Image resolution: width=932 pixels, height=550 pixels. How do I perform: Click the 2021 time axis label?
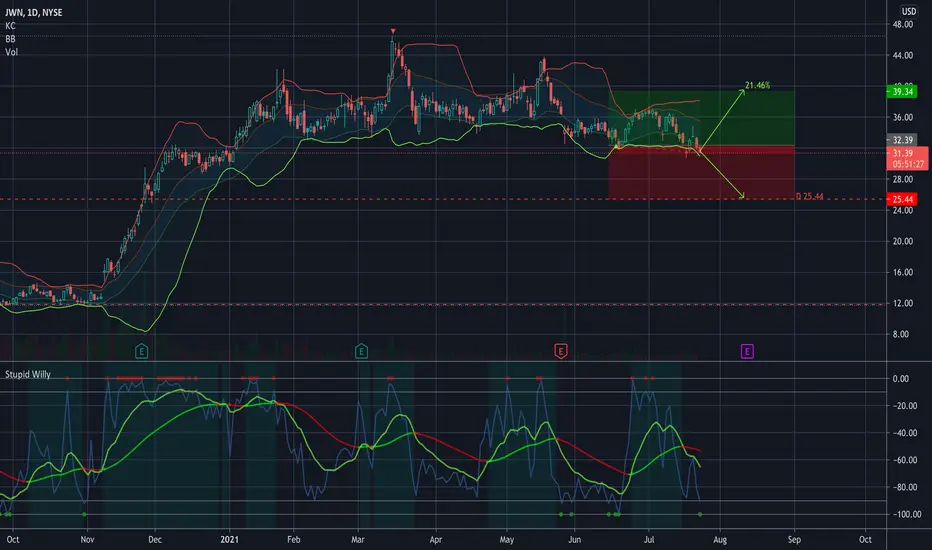tap(229, 539)
